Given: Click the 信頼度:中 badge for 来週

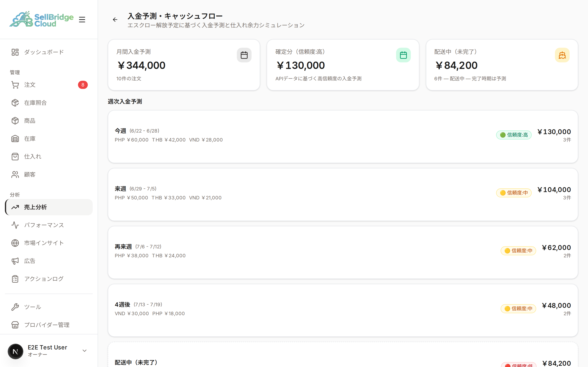Looking at the screenshot, I should [x=514, y=193].
